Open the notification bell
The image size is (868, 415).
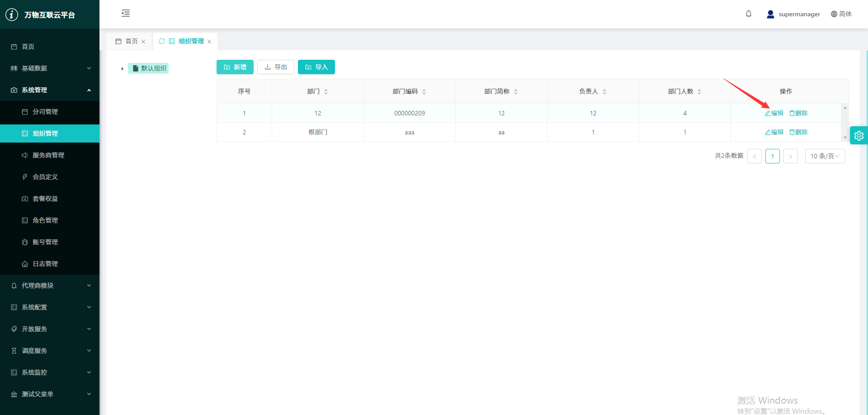[x=749, y=14]
